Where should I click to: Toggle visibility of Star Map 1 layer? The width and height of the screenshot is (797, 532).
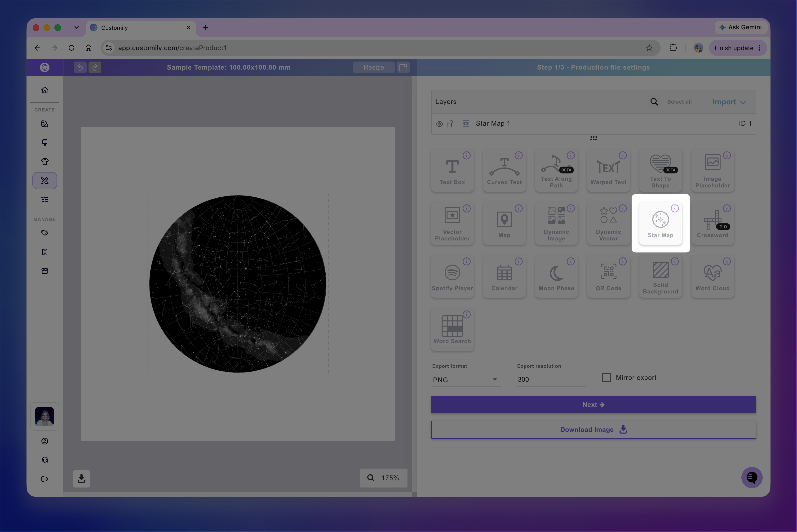(x=439, y=124)
